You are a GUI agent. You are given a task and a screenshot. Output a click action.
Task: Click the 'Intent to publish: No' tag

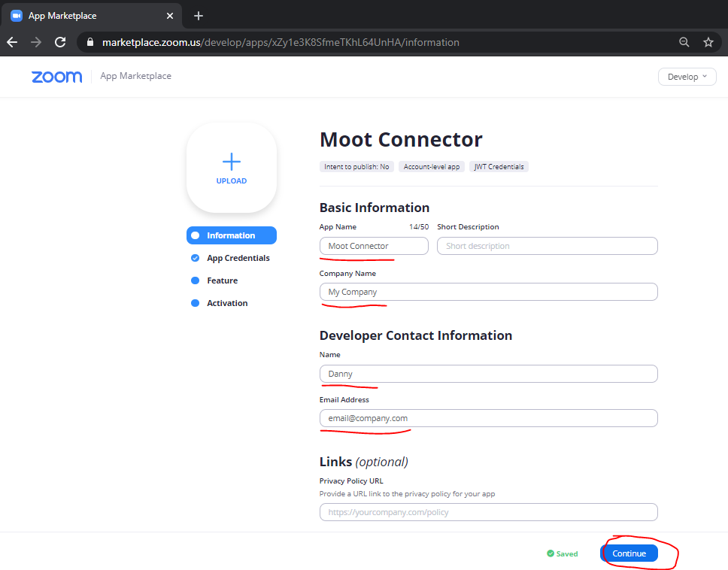click(x=356, y=167)
